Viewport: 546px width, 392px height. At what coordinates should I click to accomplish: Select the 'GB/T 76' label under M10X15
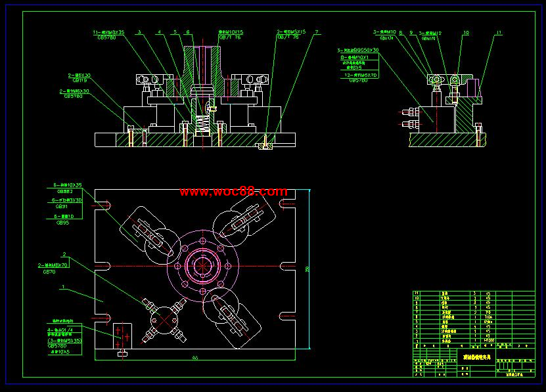[x=229, y=37]
